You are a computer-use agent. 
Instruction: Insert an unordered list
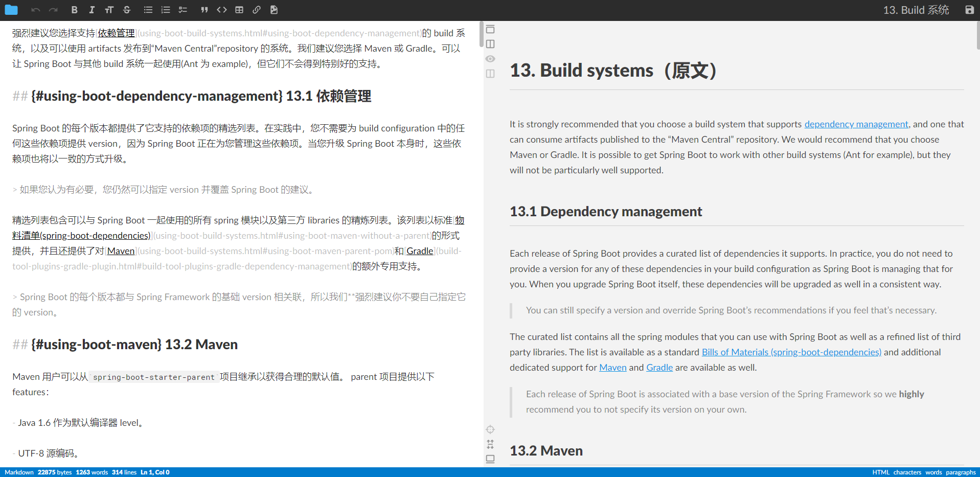(x=148, y=10)
